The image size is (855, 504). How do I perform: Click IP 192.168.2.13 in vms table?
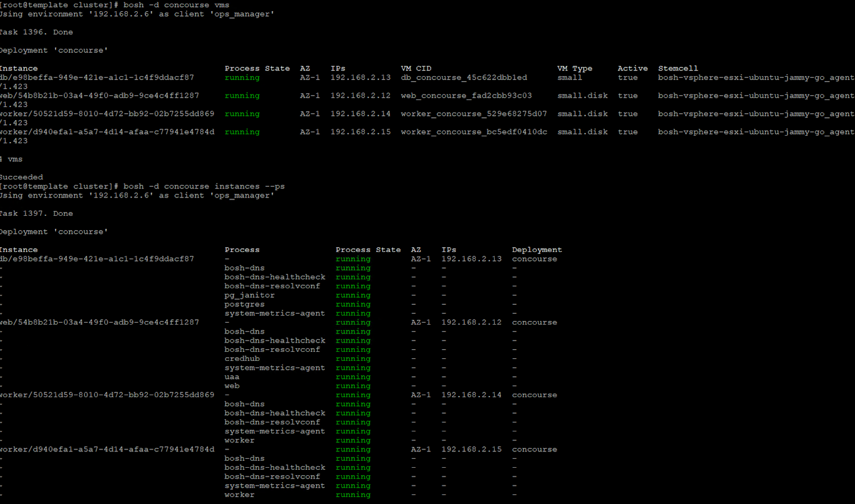[361, 77]
